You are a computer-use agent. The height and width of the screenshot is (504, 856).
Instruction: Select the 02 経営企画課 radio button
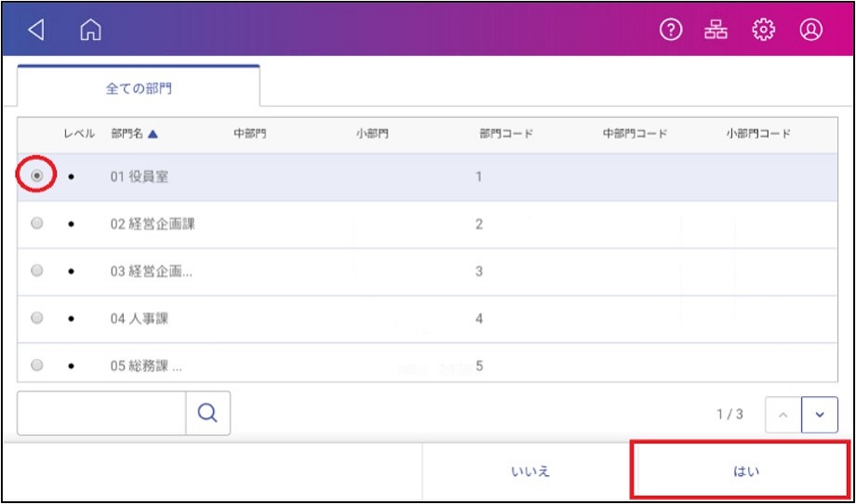click(x=36, y=222)
